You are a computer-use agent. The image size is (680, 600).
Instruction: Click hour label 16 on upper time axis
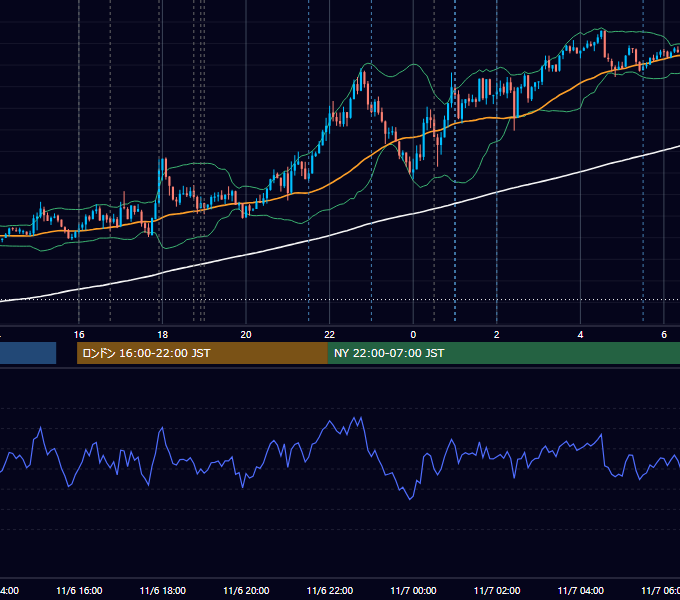click(x=79, y=335)
